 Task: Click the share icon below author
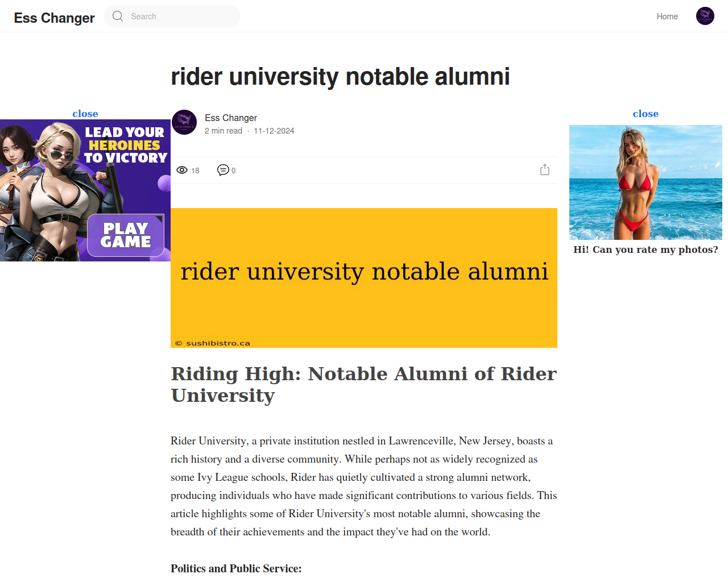pyautogui.click(x=545, y=169)
